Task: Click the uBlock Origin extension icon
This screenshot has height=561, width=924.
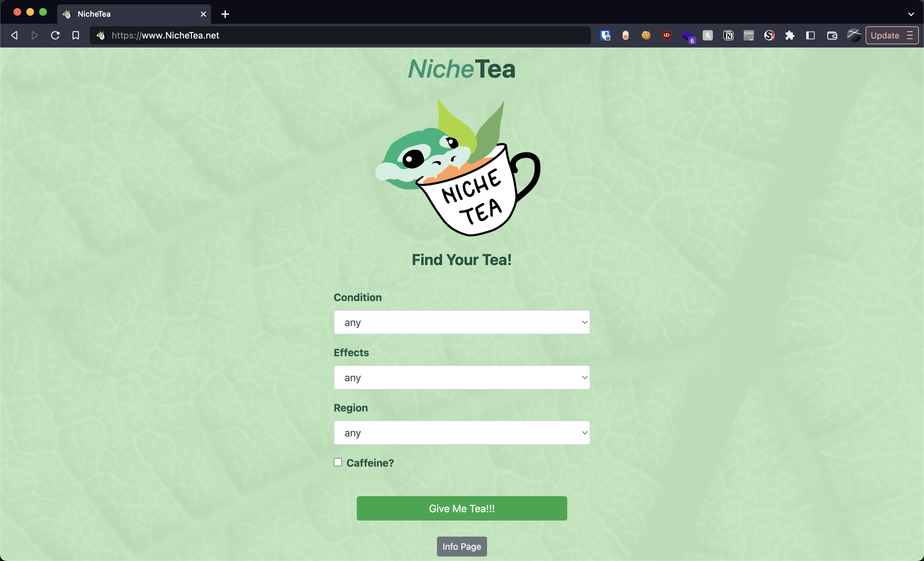Action: pos(666,36)
